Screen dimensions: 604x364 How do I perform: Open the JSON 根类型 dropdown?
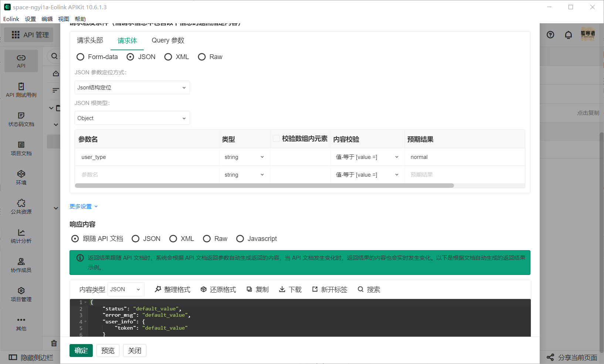(x=132, y=118)
